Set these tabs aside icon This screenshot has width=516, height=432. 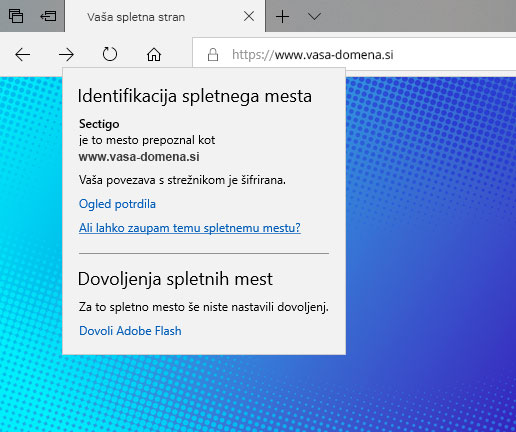tap(48, 16)
